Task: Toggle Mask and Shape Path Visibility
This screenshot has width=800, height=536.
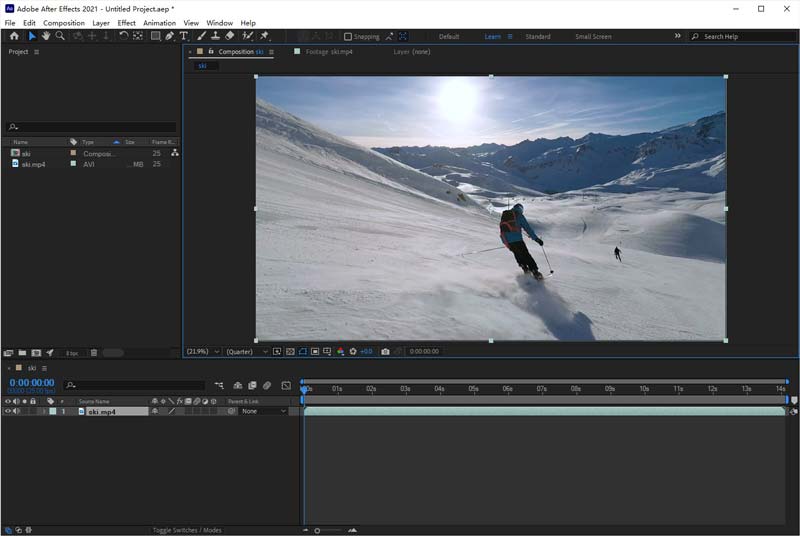Action: coord(303,351)
